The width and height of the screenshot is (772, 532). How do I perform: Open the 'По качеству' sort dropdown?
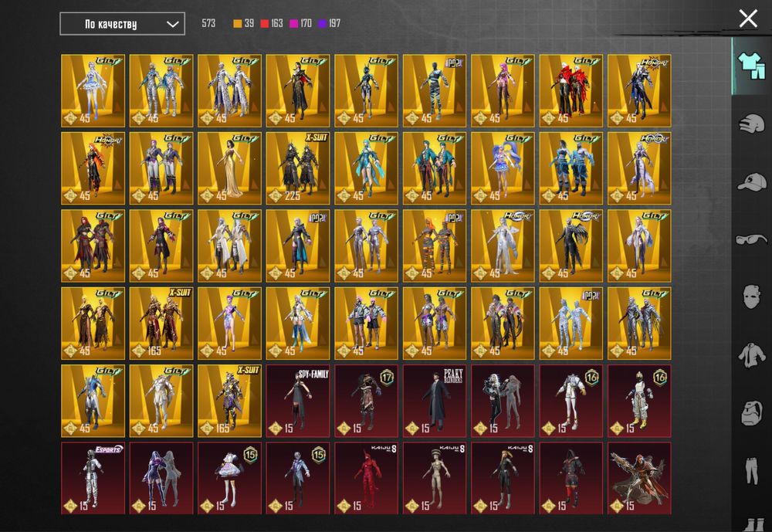122,24
